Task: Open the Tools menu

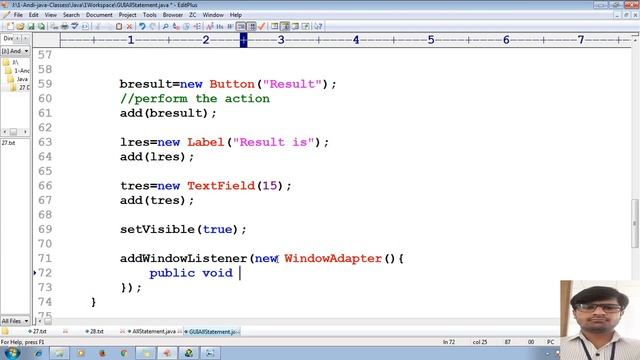Action: click(x=149, y=15)
